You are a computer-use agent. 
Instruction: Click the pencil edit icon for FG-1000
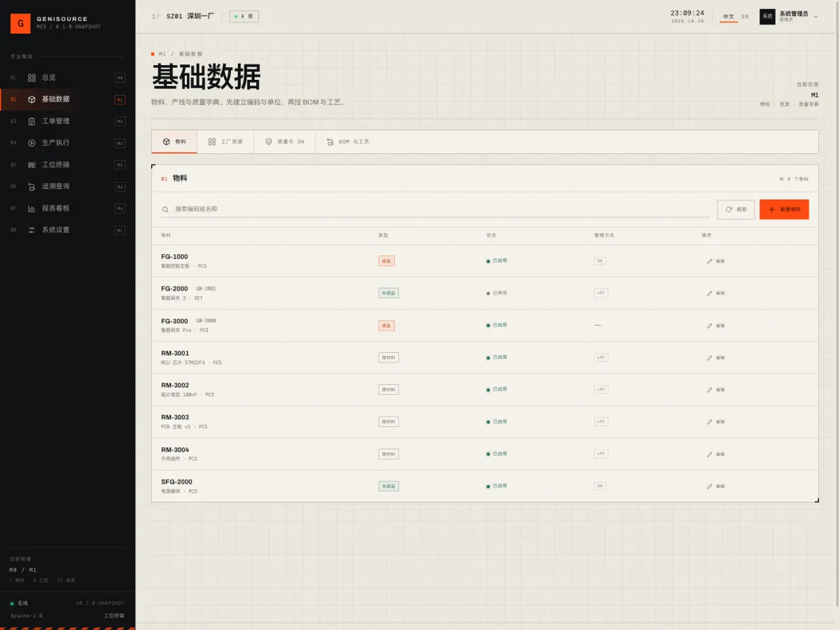[709, 261]
